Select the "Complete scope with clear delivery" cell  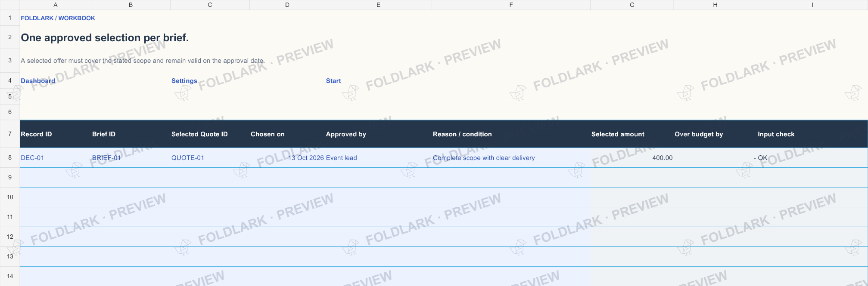(511, 158)
